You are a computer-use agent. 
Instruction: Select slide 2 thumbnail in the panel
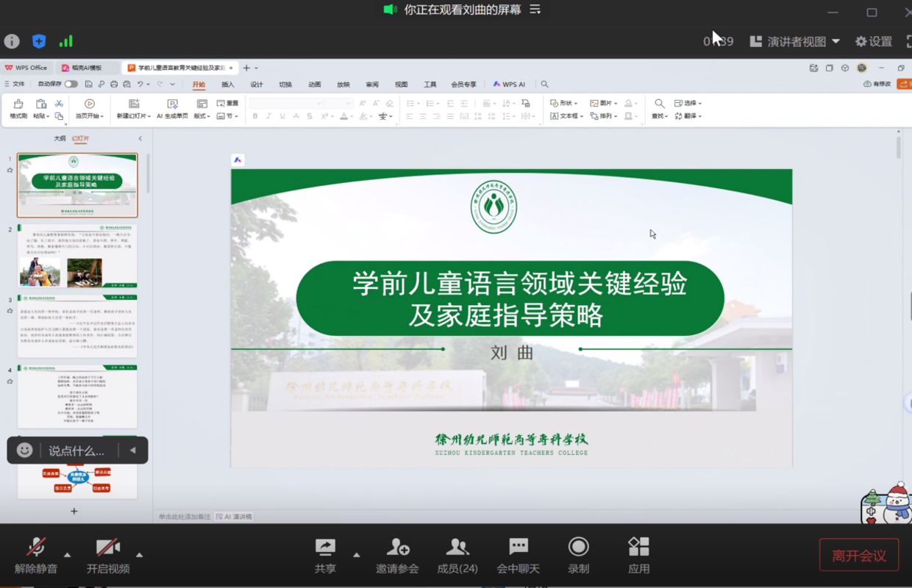pyautogui.click(x=77, y=256)
